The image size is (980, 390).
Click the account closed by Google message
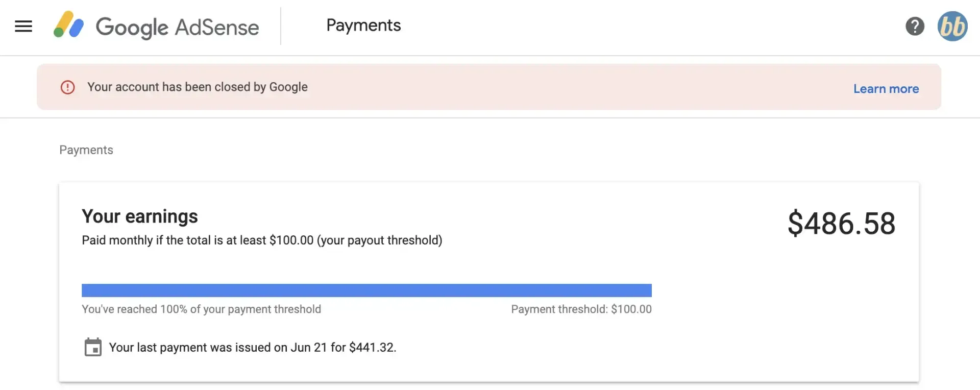coord(198,87)
